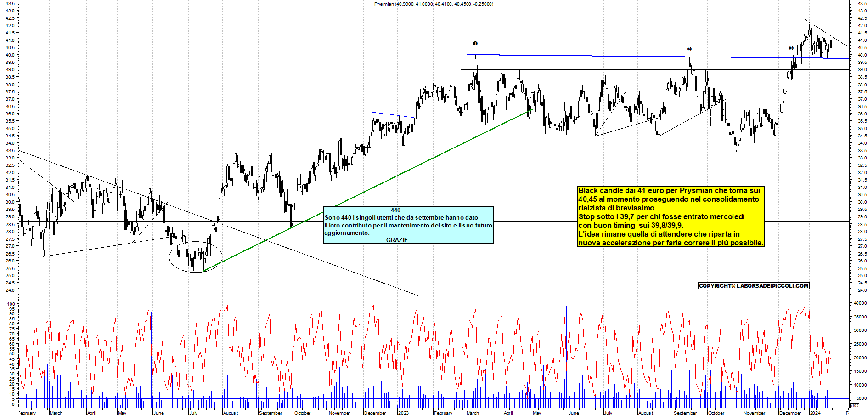This screenshot has width=868, height=415.
Task: Click the 35000 value on the volume axis
Action: [x=860, y=317]
